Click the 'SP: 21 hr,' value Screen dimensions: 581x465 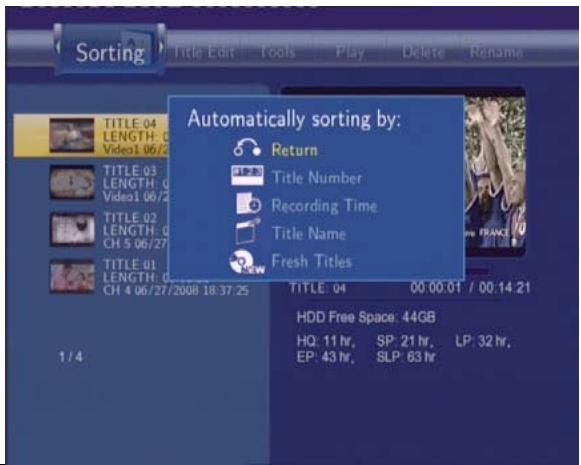405,341
